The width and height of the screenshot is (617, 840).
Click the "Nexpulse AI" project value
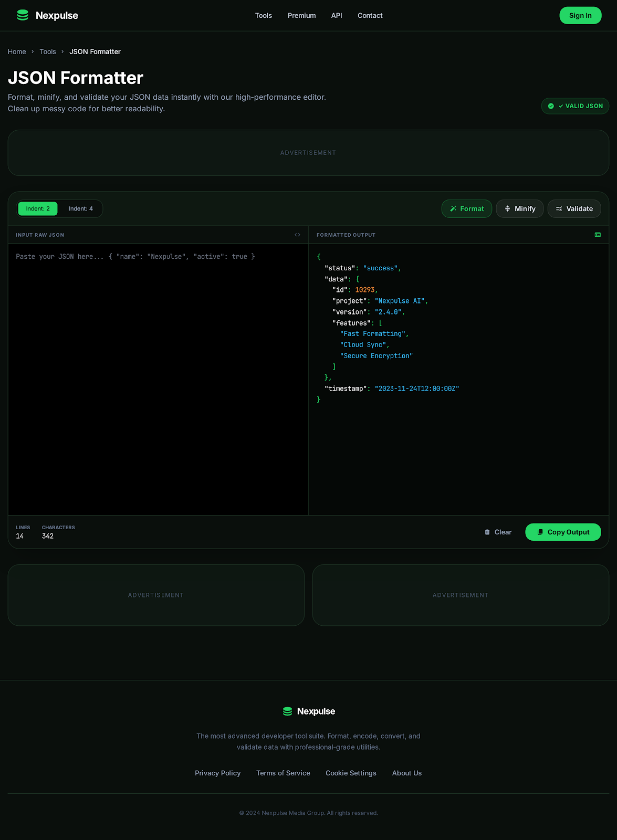[400, 301]
